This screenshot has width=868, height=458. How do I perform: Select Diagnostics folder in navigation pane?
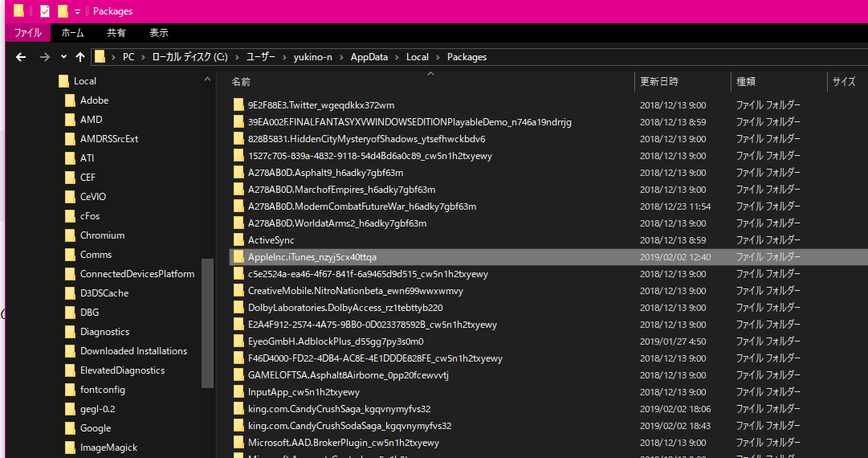click(x=104, y=332)
